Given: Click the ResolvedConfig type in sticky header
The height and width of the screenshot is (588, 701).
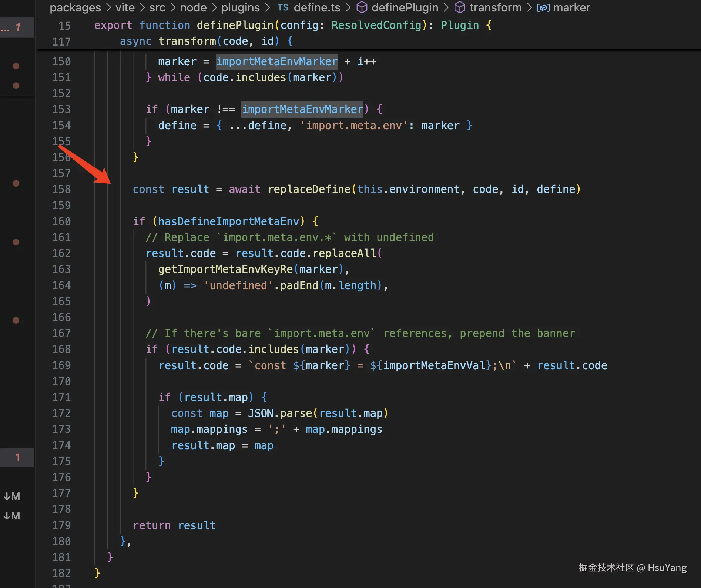Looking at the screenshot, I should pyautogui.click(x=376, y=25).
